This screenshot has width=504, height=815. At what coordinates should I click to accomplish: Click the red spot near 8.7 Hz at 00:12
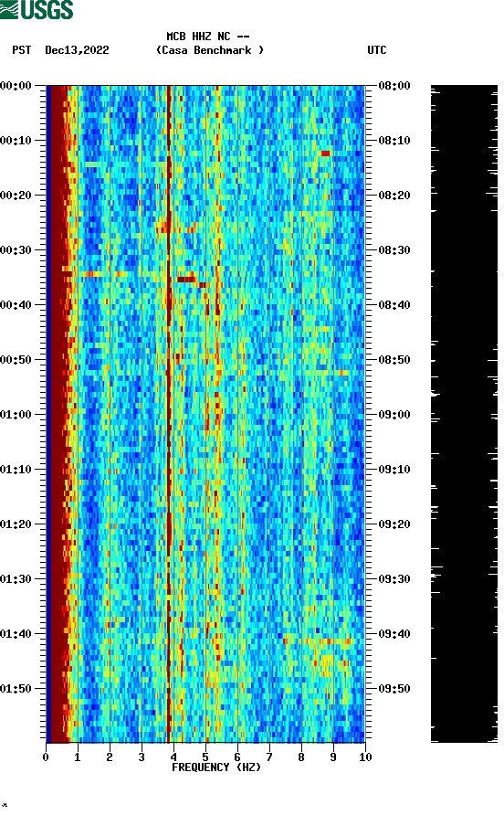point(325,153)
